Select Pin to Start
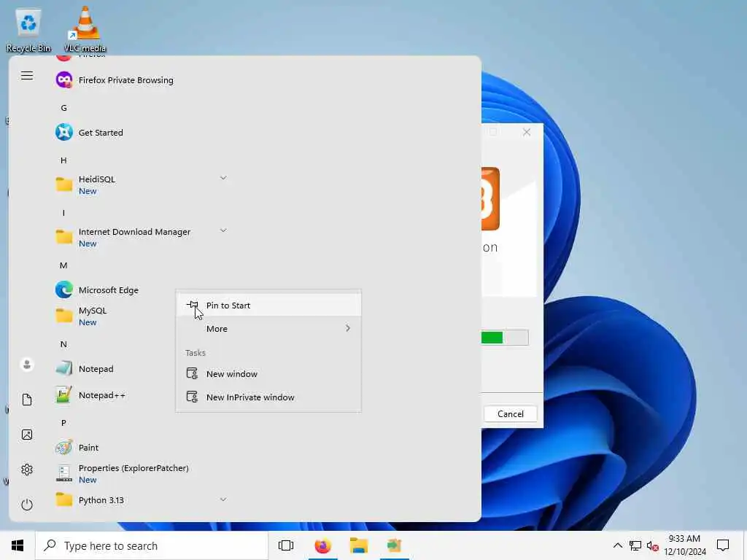Screen dimensions: 747x560 click(268, 306)
